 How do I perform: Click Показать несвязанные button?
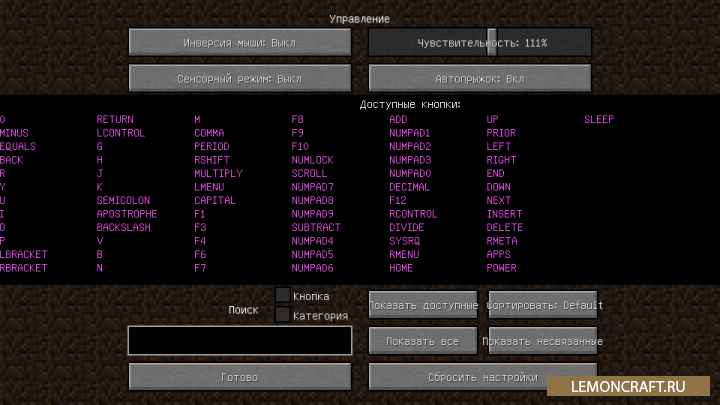[543, 341]
